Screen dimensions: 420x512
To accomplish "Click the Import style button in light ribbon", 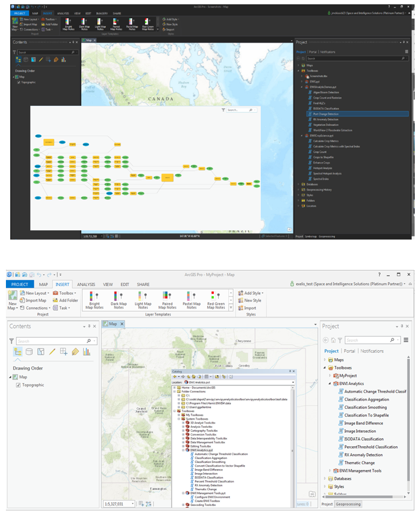I will pos(249,308).
